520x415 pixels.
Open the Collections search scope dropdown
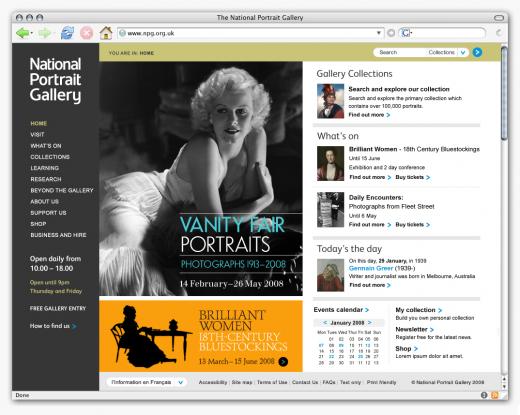pyautogui.click(x=463, y=53)
